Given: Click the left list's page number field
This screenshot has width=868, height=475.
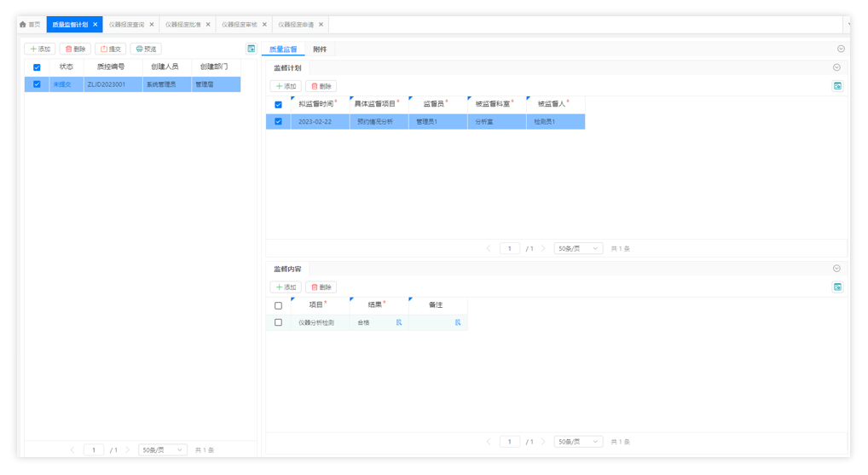Looking at the screenshot, I should point(94,450).
